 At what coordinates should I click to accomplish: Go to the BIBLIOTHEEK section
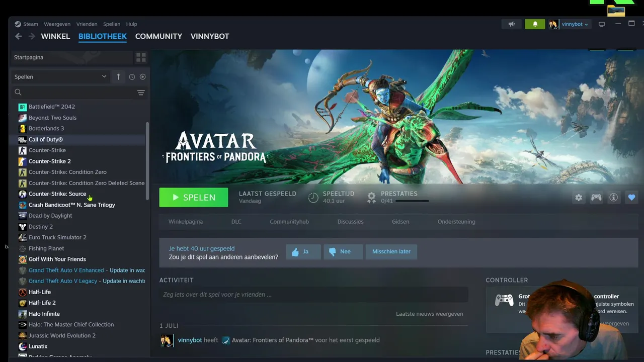103,36
